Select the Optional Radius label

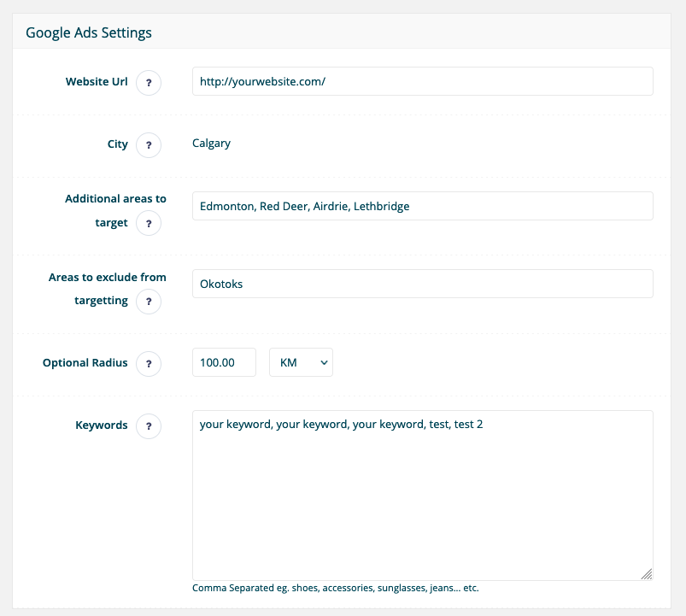tap(85, 363)
